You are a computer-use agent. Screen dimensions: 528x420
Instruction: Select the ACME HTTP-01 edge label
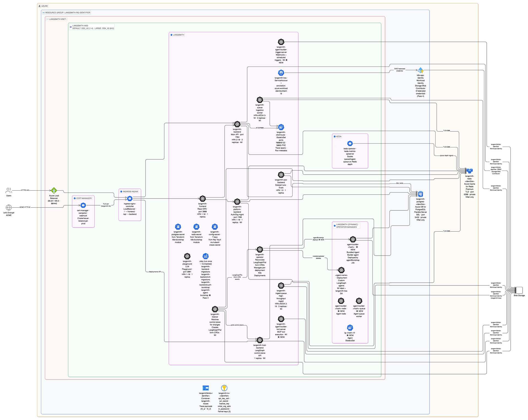[x=25, y=207]
